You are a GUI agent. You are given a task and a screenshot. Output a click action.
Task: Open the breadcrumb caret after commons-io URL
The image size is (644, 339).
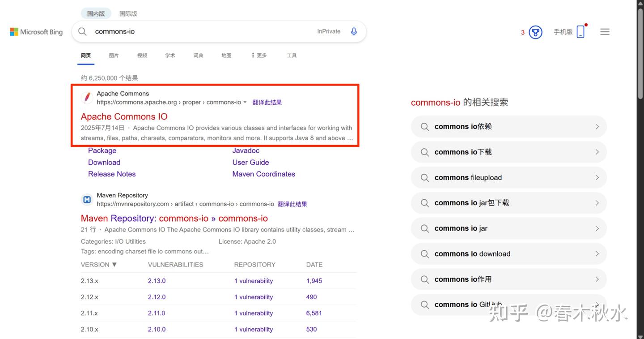coord(245,102)
